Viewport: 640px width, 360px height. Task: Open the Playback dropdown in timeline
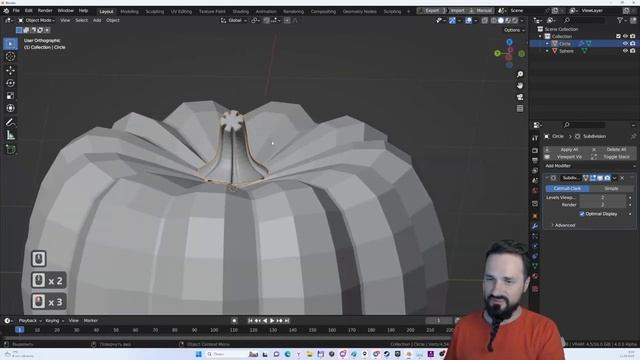30,321
